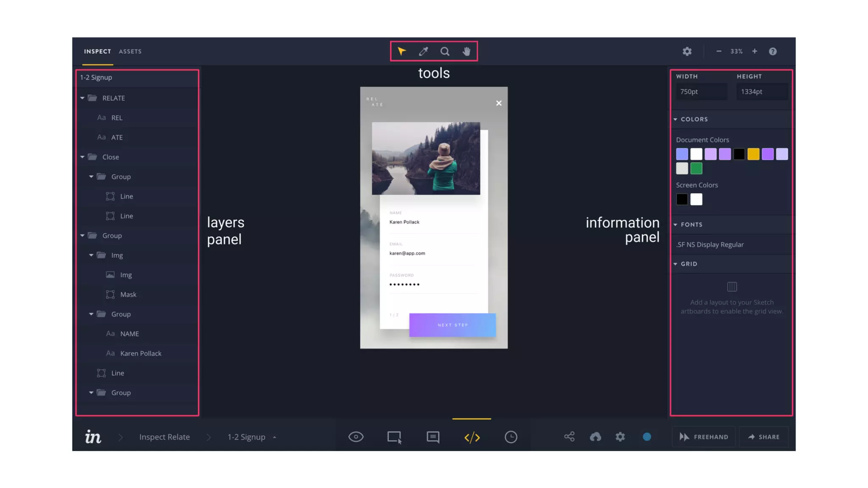Click the cloud download icon

point(595,437)
